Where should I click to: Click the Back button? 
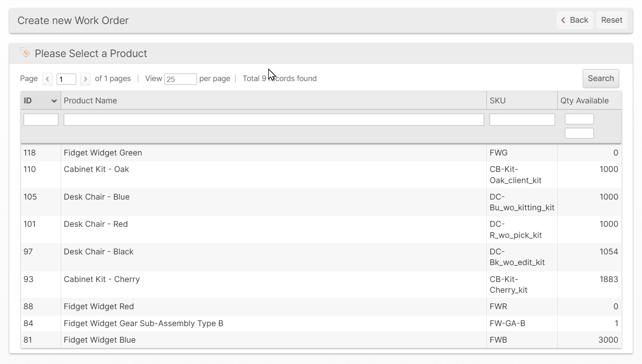[x=574, y=20]
